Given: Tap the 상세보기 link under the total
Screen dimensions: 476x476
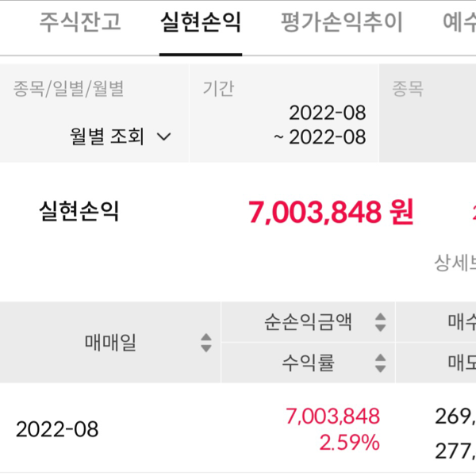Looking at the screenshot, I should coord(455,262).
